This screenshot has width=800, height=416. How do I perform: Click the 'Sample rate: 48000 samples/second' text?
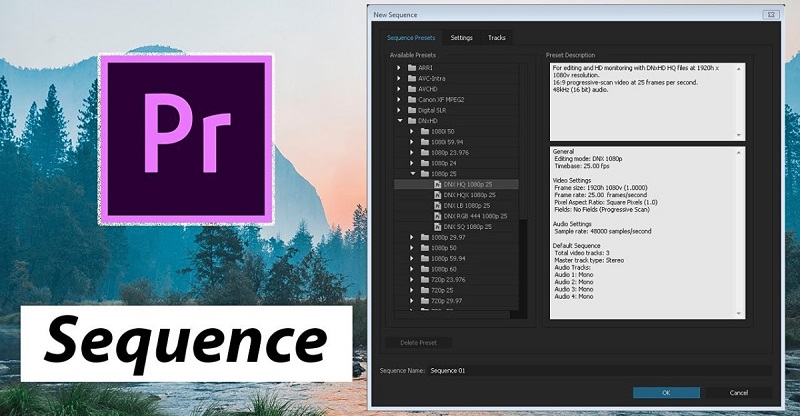pyautogui.click(x=603, y=231)
